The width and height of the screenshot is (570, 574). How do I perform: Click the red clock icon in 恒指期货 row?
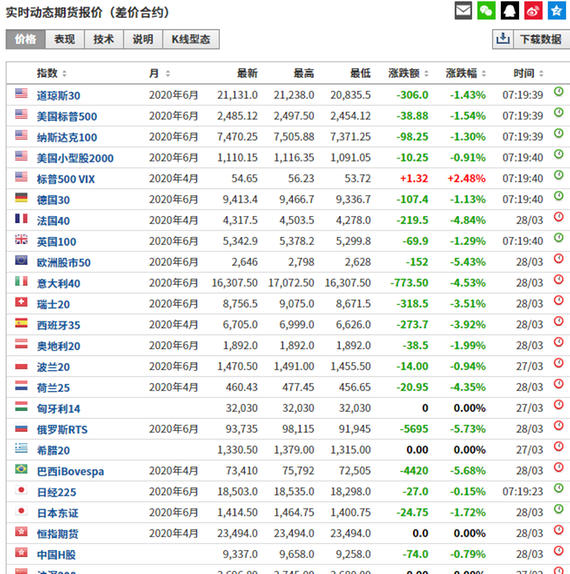(558, 530)
